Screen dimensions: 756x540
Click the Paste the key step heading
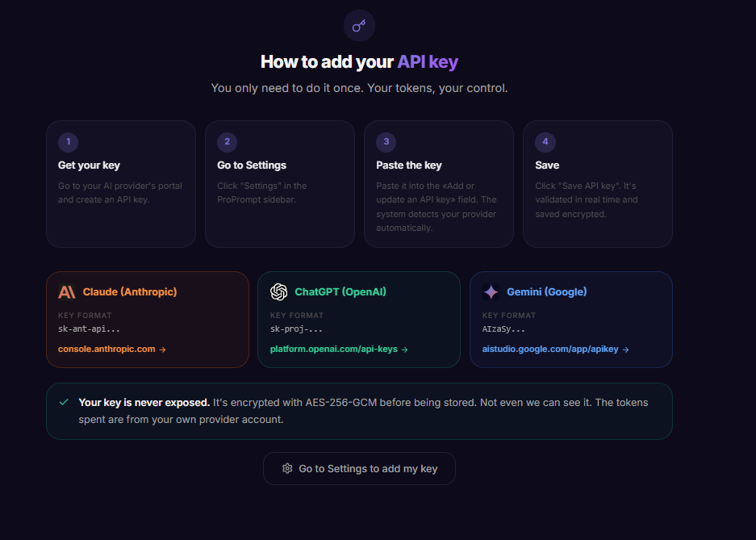409,165
